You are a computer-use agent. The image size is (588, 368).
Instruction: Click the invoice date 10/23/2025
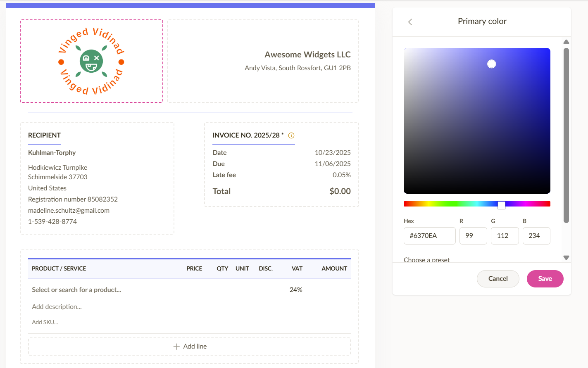pos(332,152)
